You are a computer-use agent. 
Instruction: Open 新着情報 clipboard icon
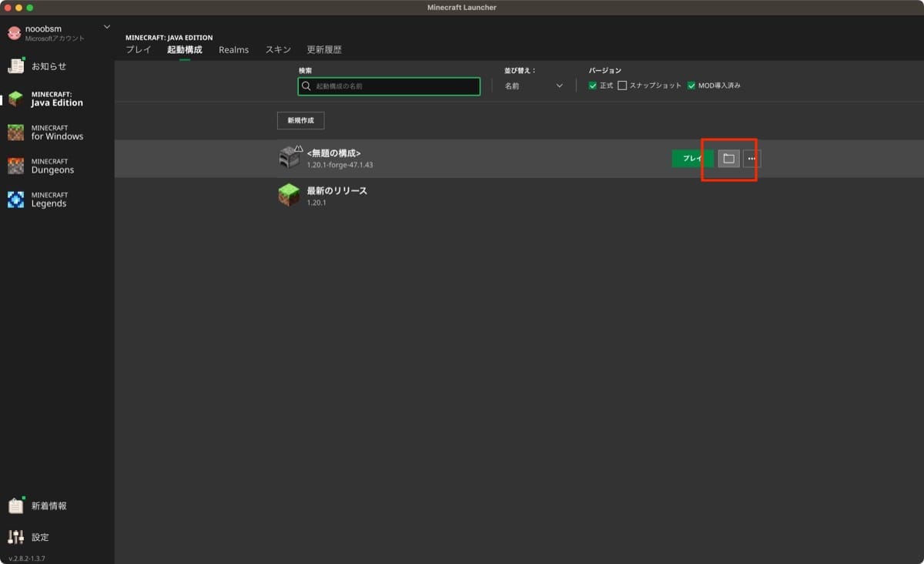[15, 505]
